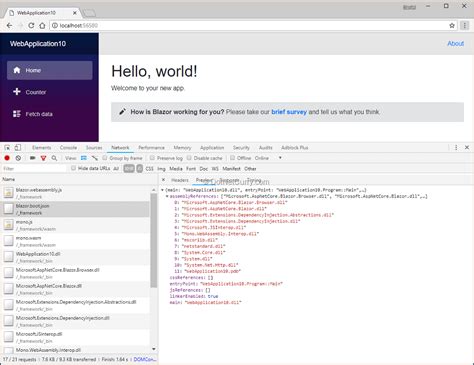This screenshot has width=474, height=365.
Task: Show All request types
Action: coord(116,169)
